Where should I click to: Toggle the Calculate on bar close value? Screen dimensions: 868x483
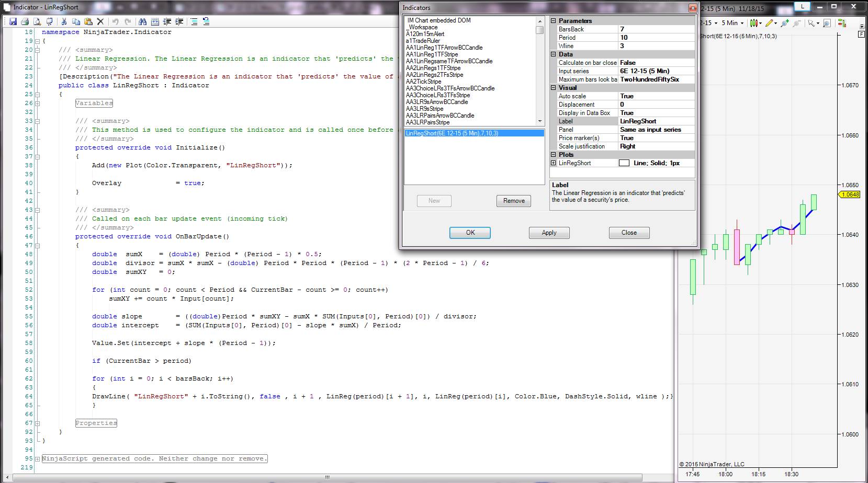pos(657,63)
